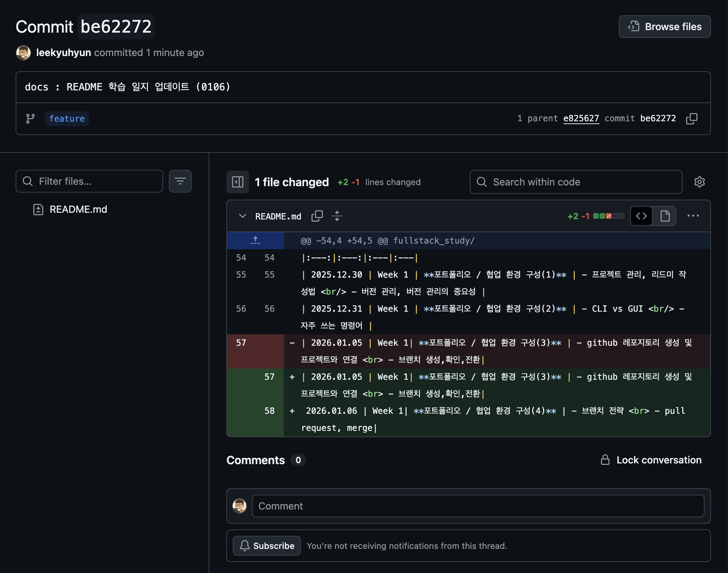Subscribe to thread notifications

267,546
